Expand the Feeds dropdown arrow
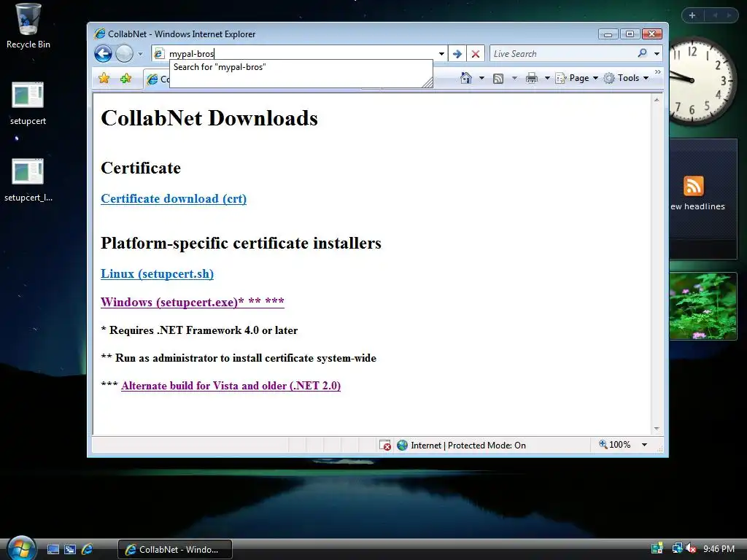 514,78
